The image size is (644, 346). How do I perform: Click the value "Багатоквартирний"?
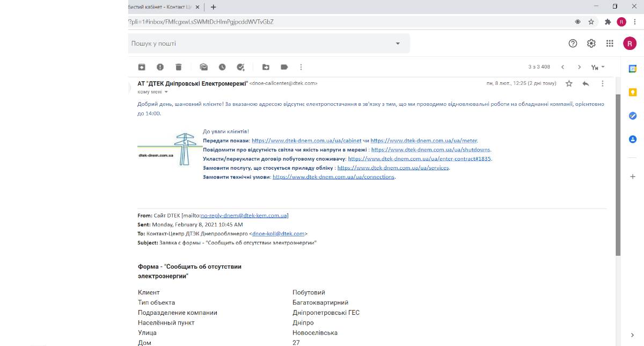click(x=320, y=302)
